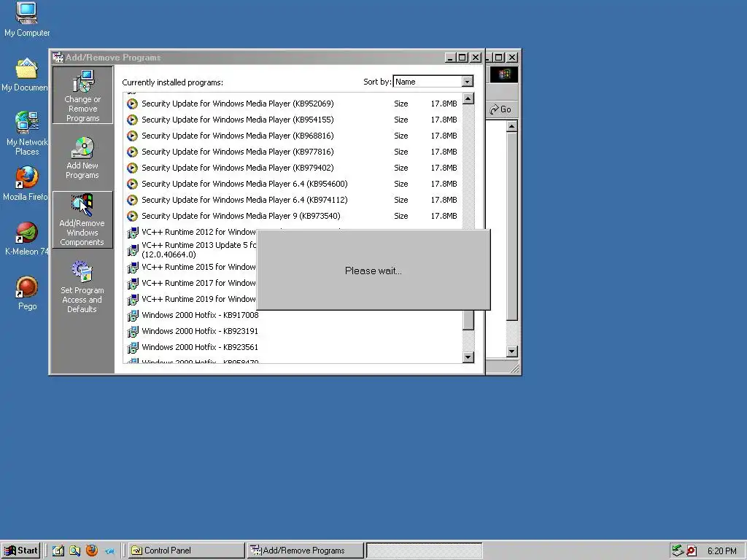The height and width of the screenshot is (560, 747).
Task: Open Set Program Access and Defaults
Action: pyautogui.click(x=82, y=287)
